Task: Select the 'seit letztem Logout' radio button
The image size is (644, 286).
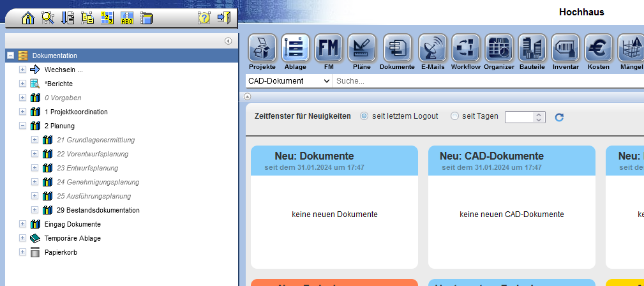Action: (364, 116)
